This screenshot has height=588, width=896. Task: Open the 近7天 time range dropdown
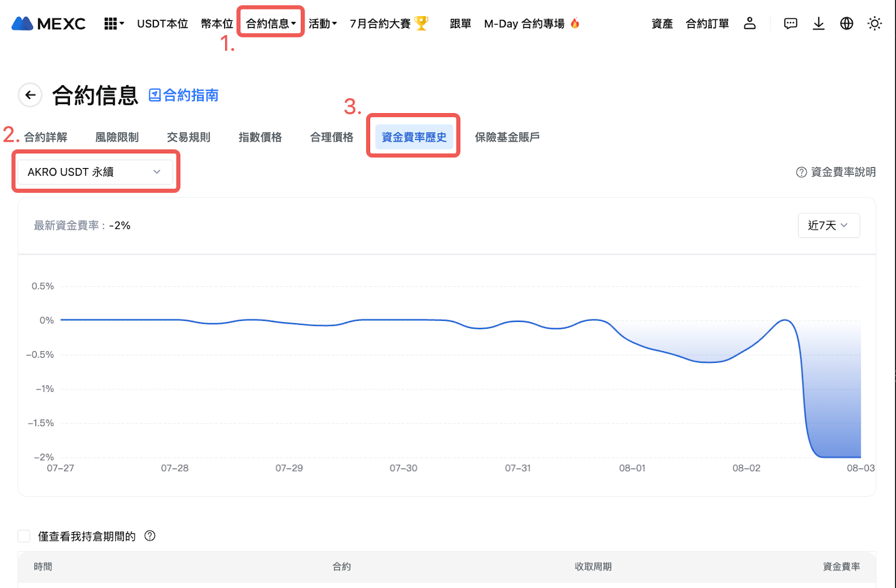pos(828,226)
